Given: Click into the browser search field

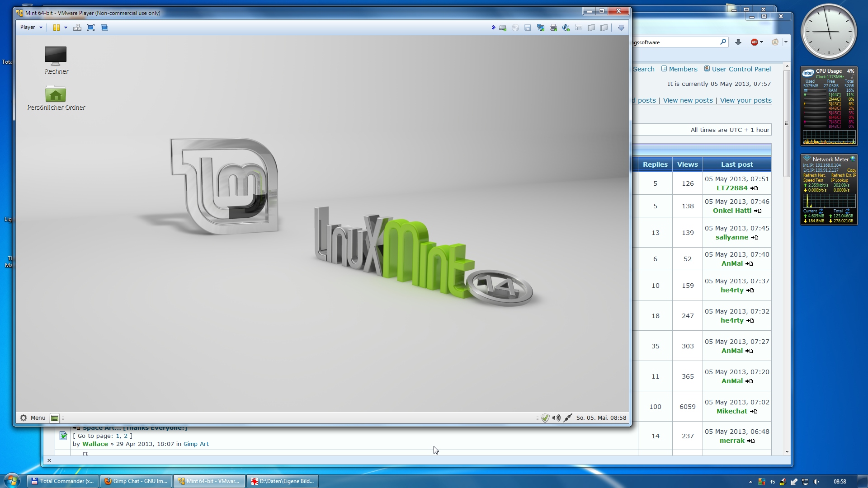Looking at the screenshot, I should 675,42.
